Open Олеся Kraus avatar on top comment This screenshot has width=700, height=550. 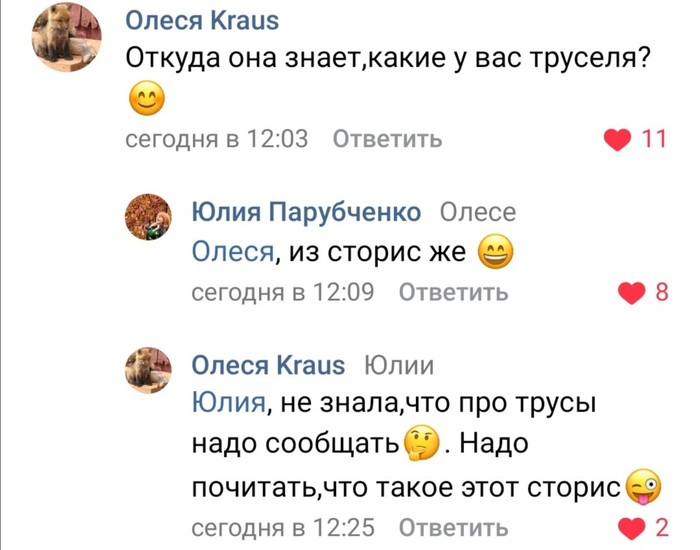(66, 37)
